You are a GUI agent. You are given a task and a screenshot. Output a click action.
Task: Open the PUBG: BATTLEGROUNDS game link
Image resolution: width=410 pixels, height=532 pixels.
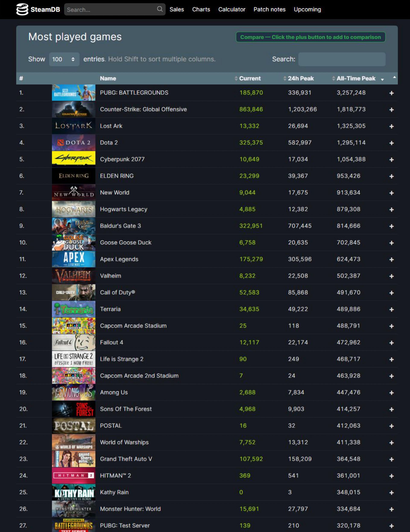(134, 93)
